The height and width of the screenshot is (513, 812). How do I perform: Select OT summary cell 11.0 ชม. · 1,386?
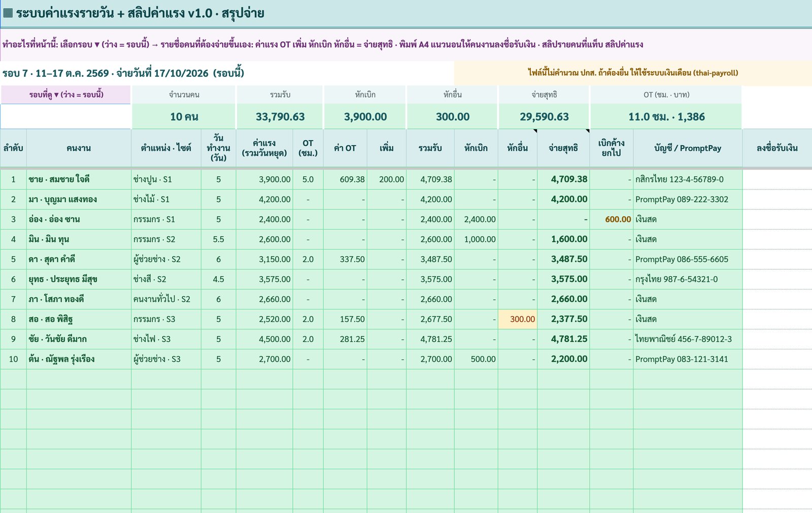tap(666, 116)
